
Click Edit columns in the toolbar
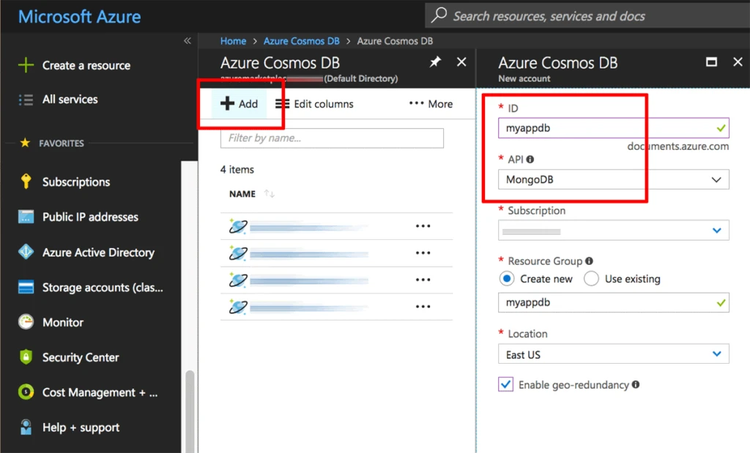[315, 104]
